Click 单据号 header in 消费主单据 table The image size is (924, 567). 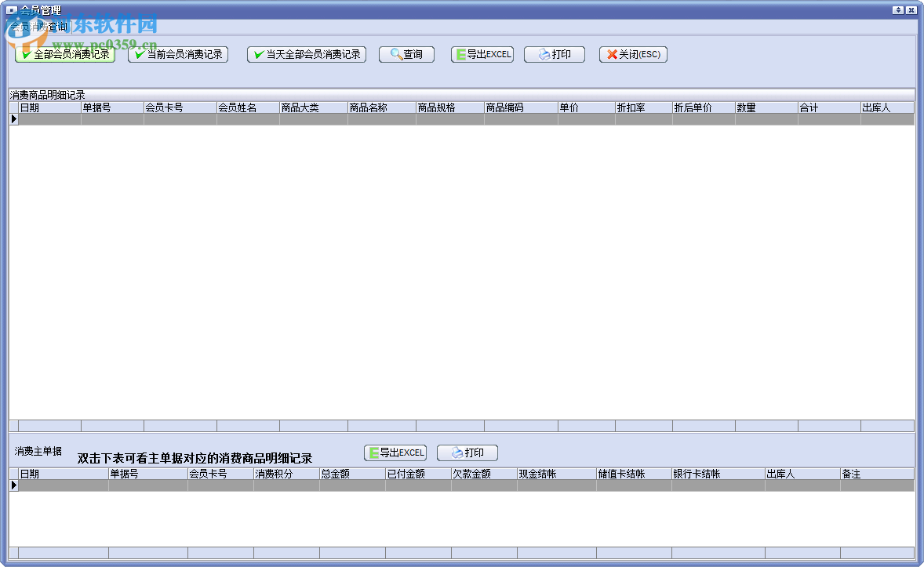click(148, 474)
